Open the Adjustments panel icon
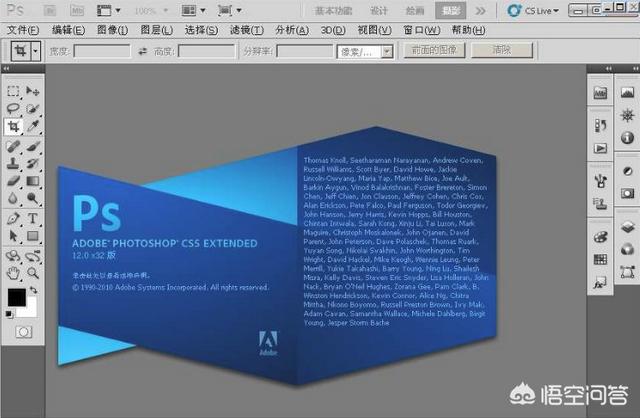 (627, 171)
